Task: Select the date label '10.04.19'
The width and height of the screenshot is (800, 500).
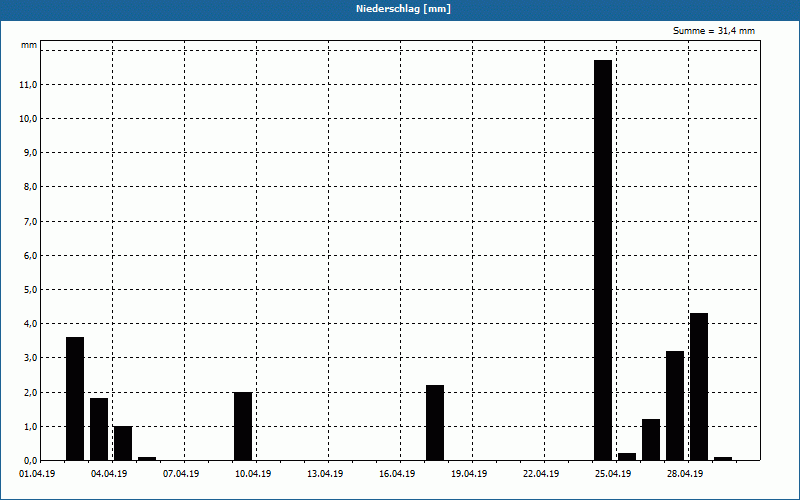Action: pyautogui.click(x=253, y=474)
